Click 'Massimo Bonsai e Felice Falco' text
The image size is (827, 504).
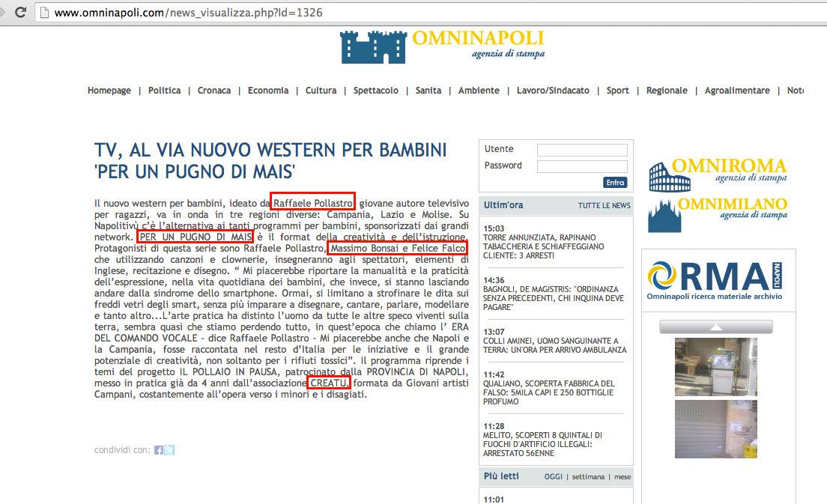[x=399, y=248]
